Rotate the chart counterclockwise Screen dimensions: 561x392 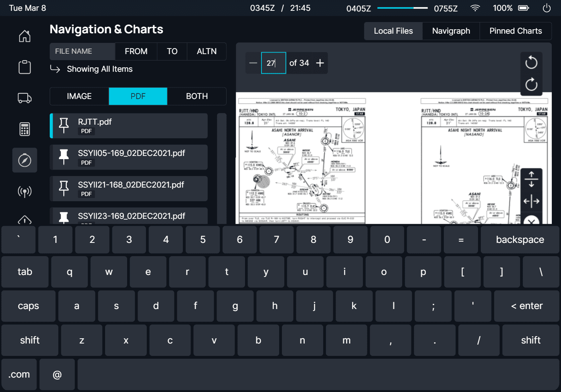tap(531, 63)
